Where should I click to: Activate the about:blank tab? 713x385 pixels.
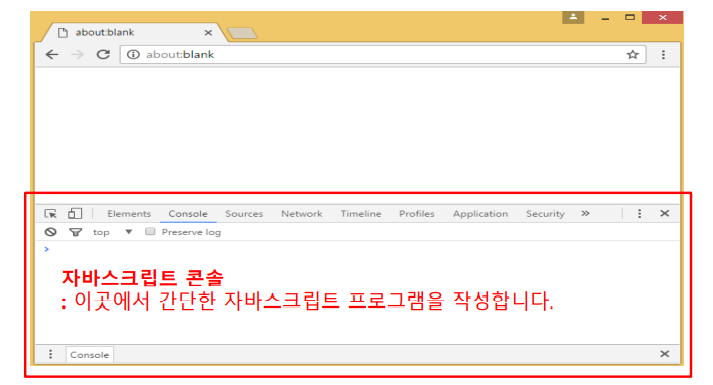point(132,32)
